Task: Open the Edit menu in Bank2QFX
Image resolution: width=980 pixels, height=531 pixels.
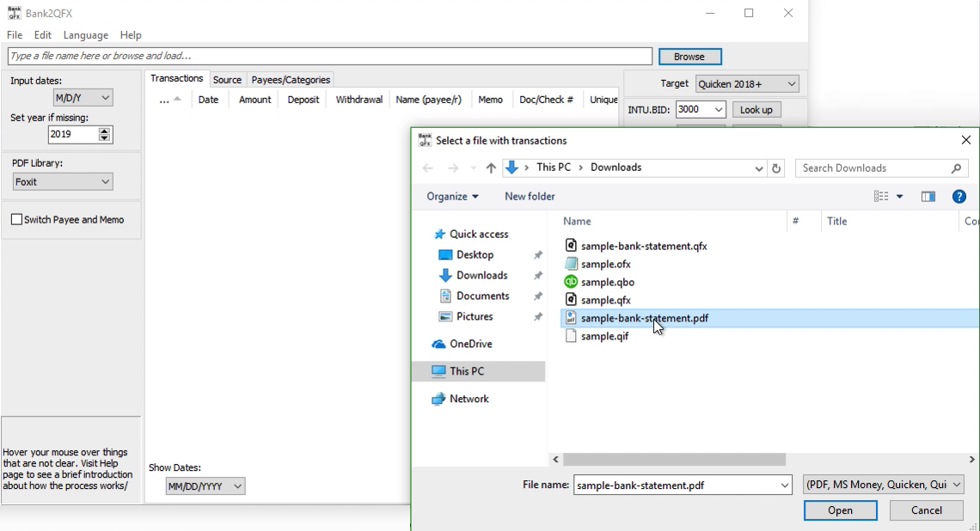Action: tap(42, 35)
